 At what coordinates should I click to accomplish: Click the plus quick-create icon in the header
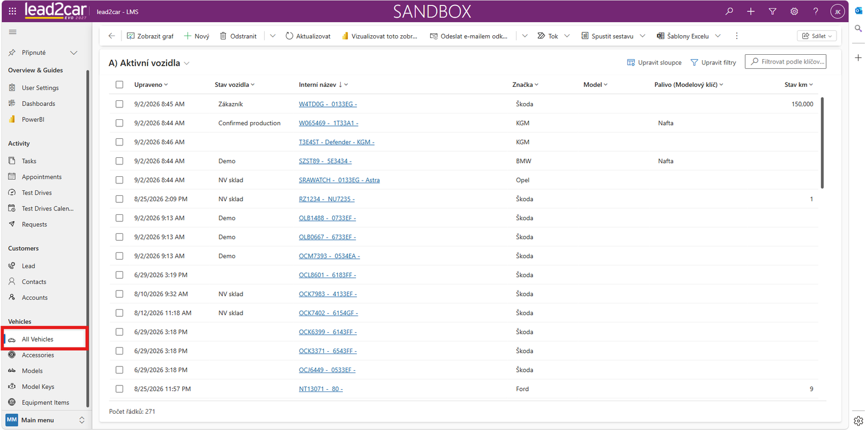(751, 11)
